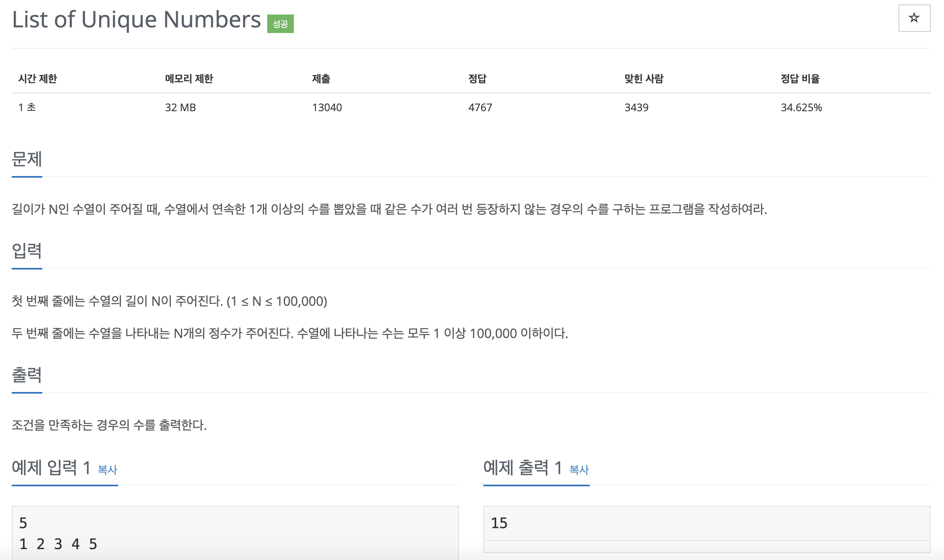
Task: Click the 시간 제한 column header
Action: coord(38,79)
